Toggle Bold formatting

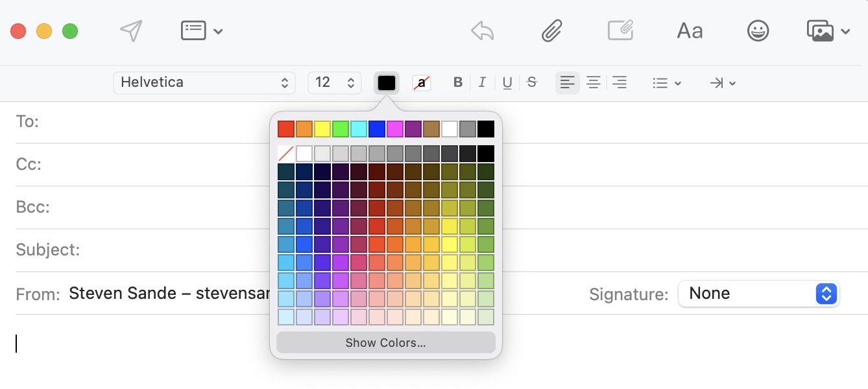click(458, 82)
